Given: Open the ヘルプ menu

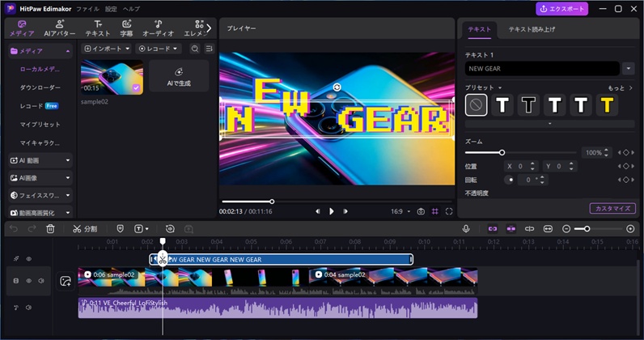Looking at the screenshot, I should (x=131, y=9).
